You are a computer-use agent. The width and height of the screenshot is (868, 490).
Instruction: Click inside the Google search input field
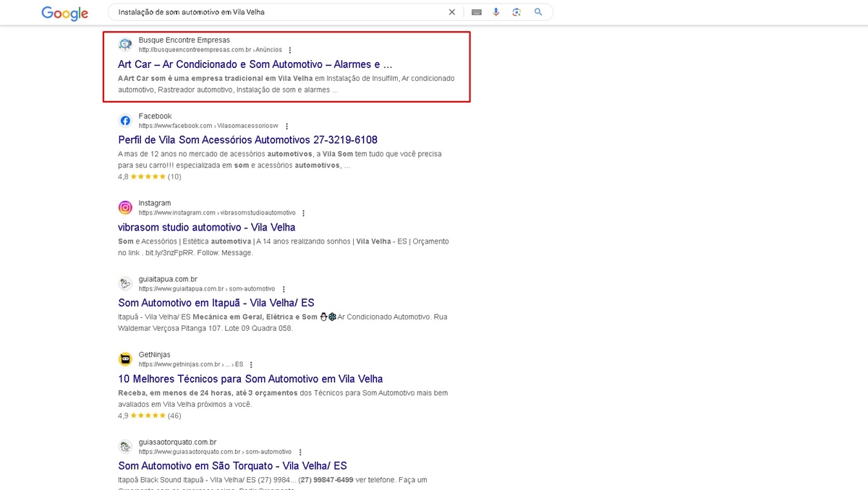pos(275,12)
